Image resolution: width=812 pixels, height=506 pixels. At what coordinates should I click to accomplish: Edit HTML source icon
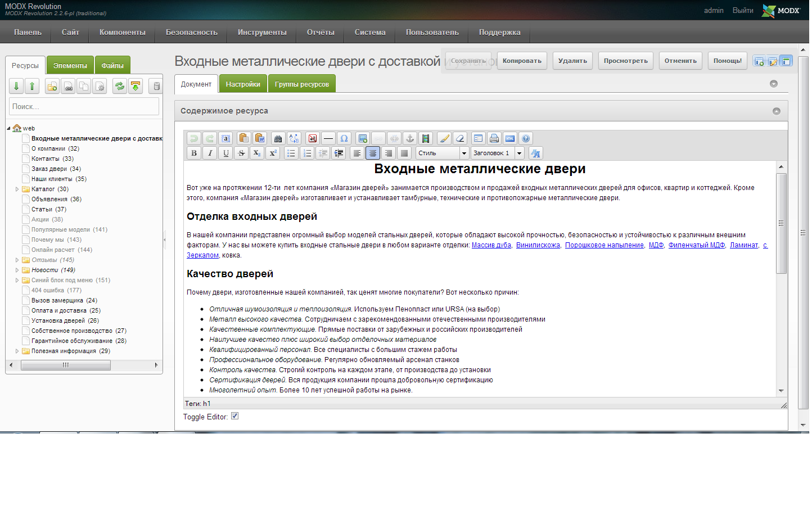point(509,138)
